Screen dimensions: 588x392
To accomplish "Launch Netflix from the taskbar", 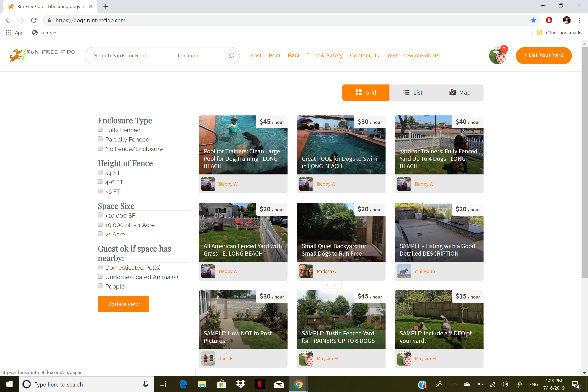I will tap(260, 384).
